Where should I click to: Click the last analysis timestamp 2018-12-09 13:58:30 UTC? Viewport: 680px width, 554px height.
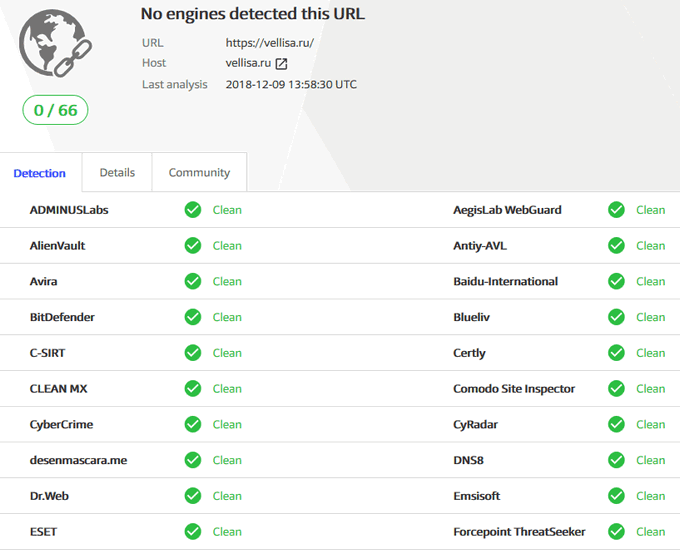291,84
